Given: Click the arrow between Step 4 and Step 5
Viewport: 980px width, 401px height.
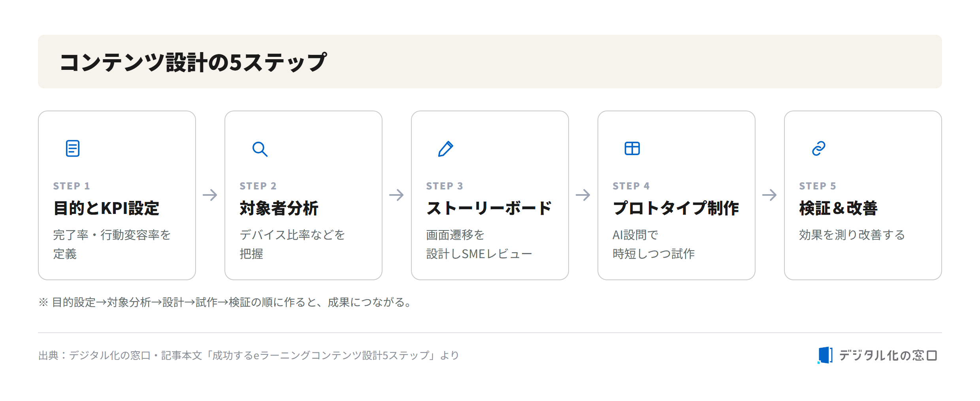Looking at the screenshot, I should coord(769,195).
